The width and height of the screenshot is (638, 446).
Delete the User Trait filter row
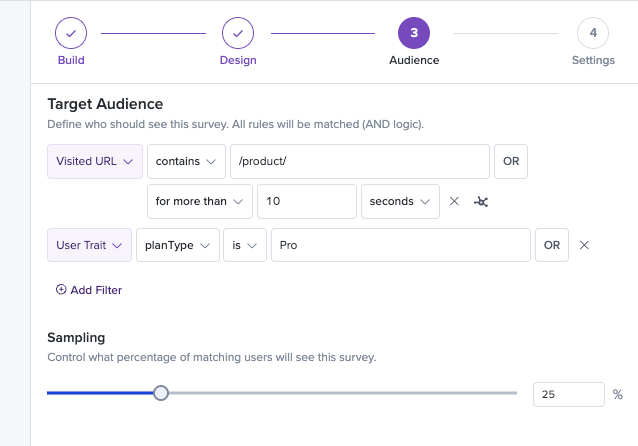[584, 245]
